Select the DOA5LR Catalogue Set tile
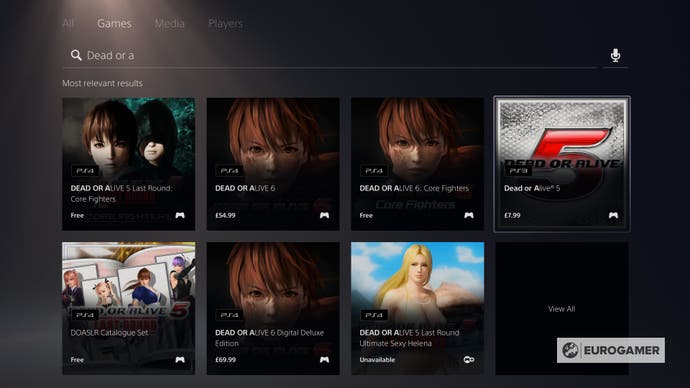690x388 pixels. tap(128, 308)
